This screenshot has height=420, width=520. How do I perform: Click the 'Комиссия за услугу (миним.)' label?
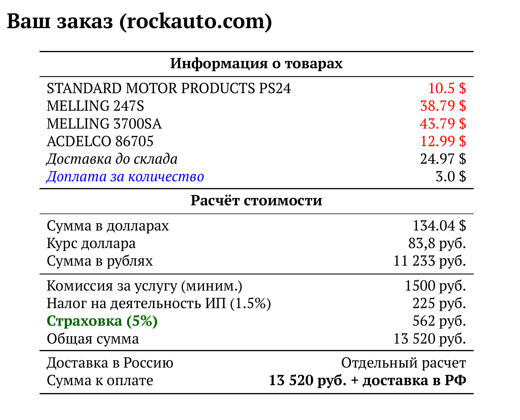[144, 286]
